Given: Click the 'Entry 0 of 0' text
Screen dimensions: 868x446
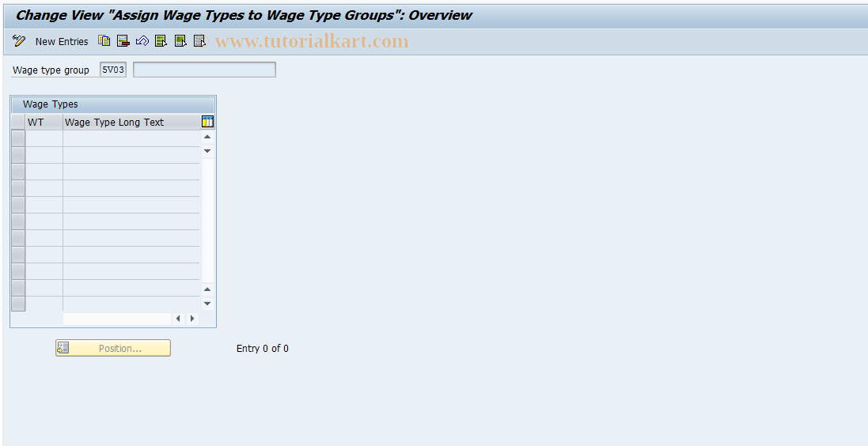Looking at the screenshot, I should point(263,349).
